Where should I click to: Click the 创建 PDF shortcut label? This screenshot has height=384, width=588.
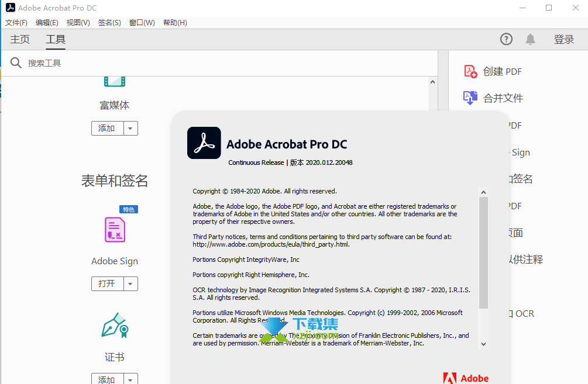pyautogui.click(x=502, y=71)
